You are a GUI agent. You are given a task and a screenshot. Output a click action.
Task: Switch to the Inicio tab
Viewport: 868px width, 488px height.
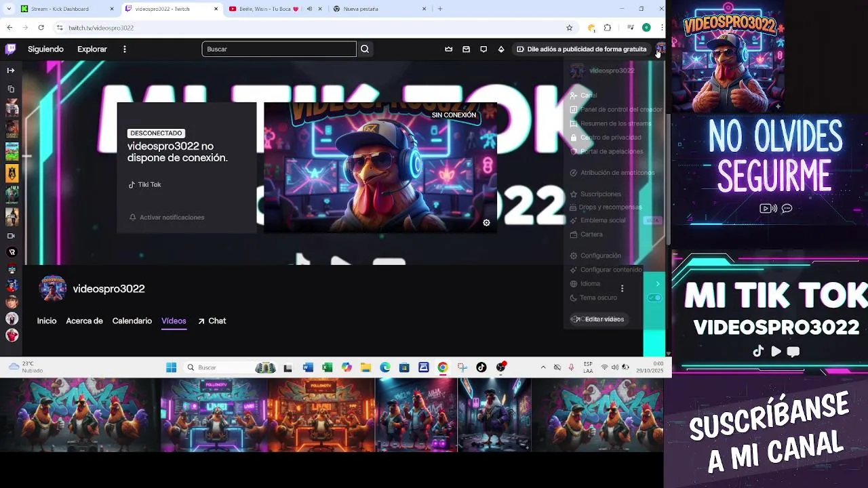[x=47, y=321]
